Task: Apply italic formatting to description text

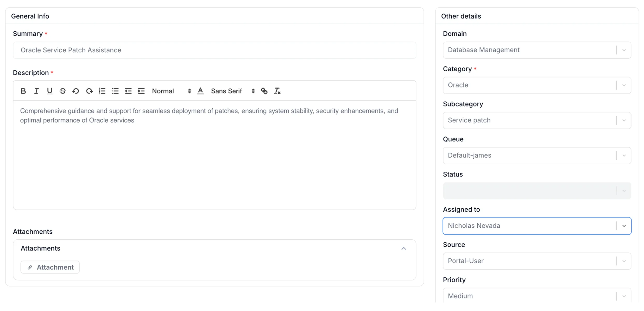Action: [36, 91]
